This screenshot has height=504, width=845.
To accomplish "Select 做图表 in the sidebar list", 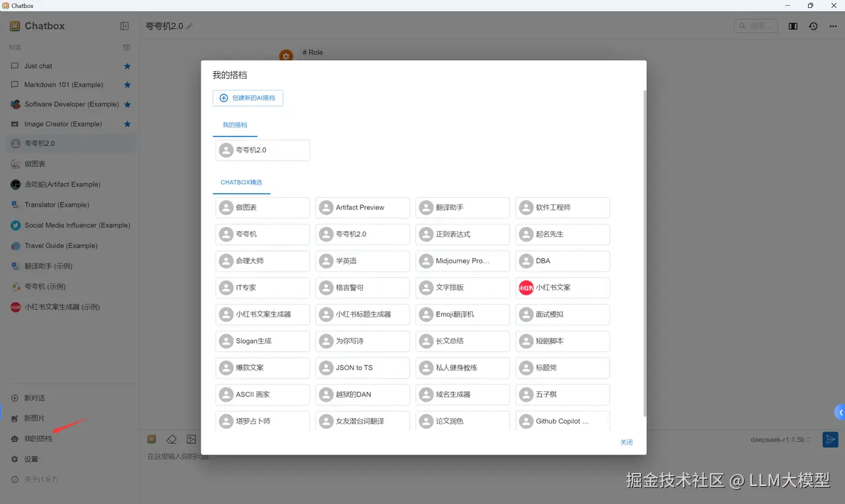I will click(x=70, y=164).
